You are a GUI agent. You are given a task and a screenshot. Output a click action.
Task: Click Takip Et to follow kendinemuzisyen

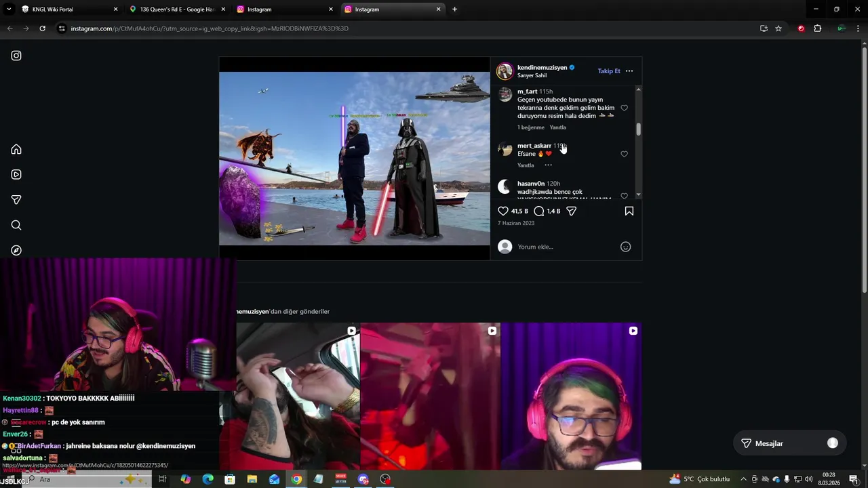609,70
